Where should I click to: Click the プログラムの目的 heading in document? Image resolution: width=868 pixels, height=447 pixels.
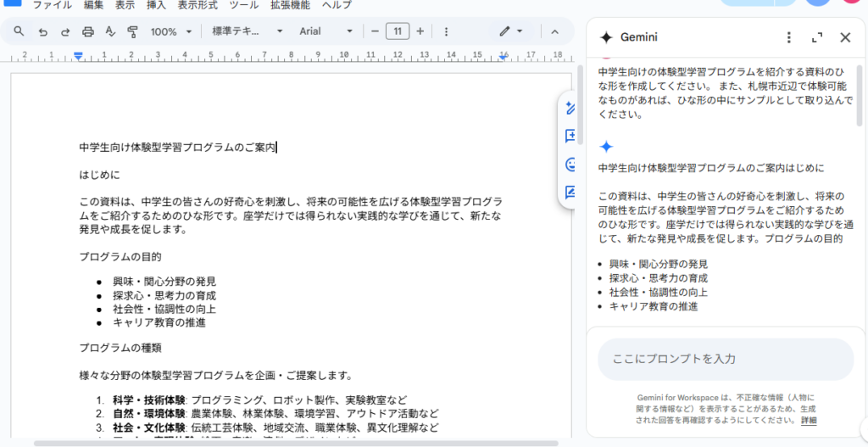(x=120, y=257)
